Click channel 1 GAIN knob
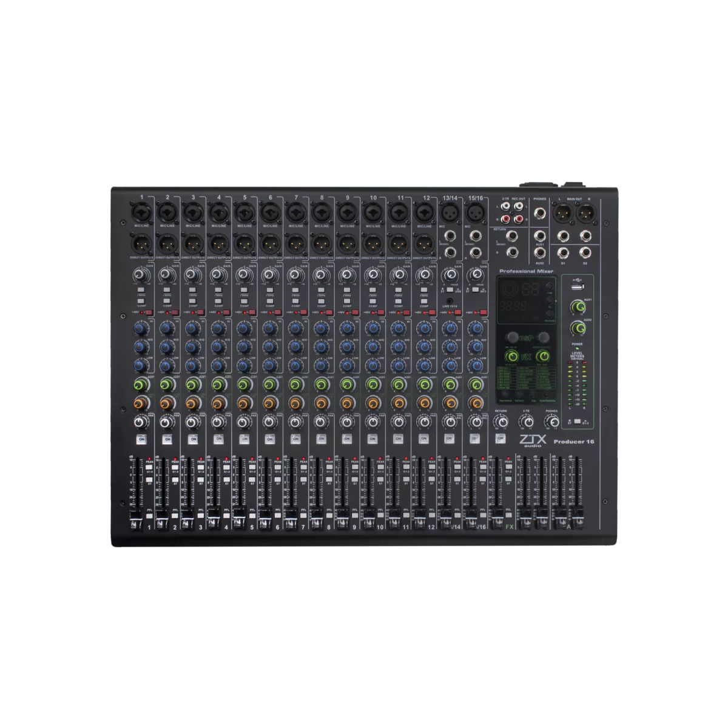This screenshot has width=728, height=728. click(140, 275)
